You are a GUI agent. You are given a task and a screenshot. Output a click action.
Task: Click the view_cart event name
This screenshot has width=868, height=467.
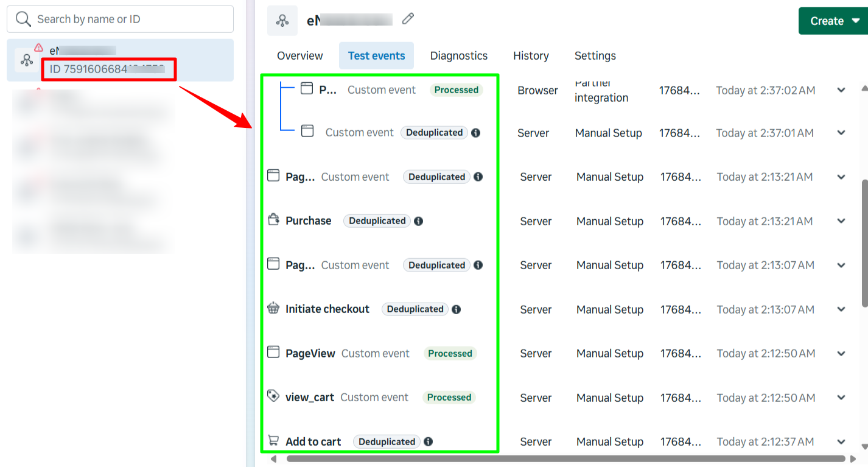tap(310, 398)
